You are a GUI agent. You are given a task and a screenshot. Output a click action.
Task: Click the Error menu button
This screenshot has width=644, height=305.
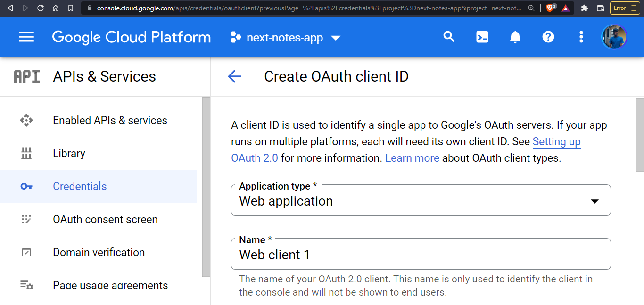click(625, 8)
